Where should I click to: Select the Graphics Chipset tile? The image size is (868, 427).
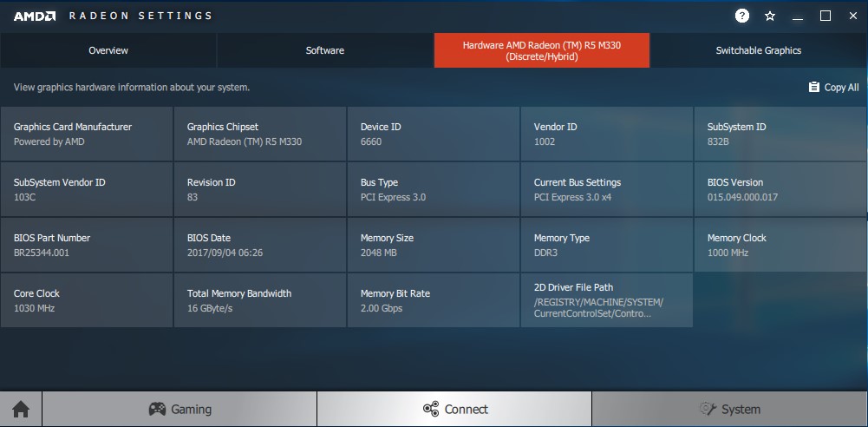(x=260, y=134)
